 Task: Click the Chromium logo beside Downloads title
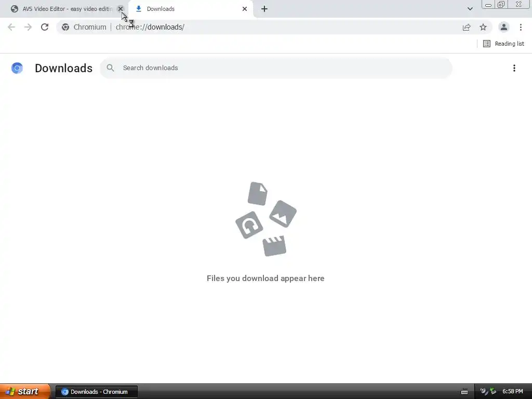coord(17,68)
